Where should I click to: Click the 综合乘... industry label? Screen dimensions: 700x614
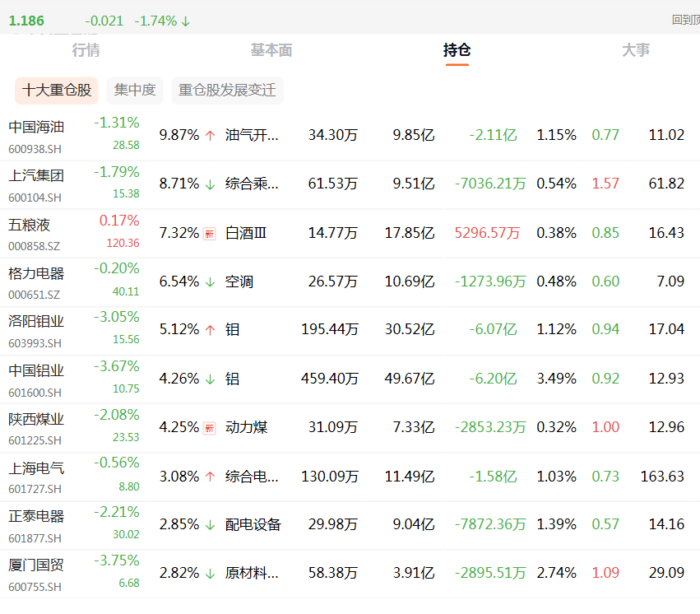point(252,184)
